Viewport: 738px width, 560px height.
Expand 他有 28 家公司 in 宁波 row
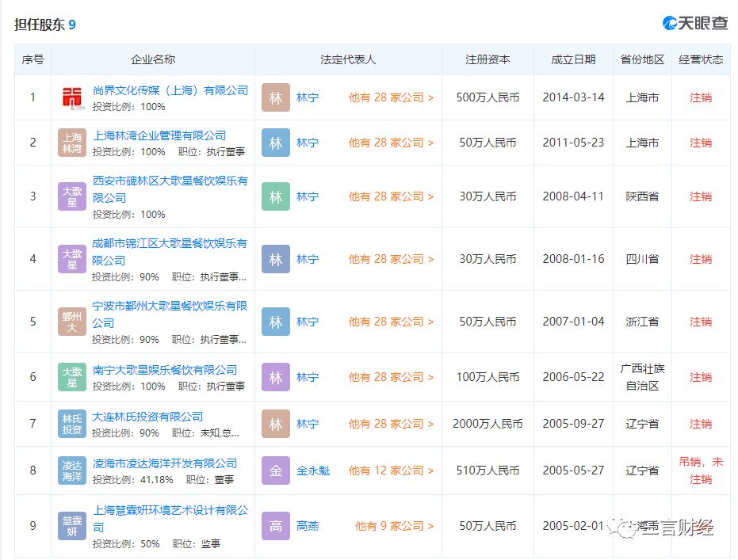click(x=391, y=322)
